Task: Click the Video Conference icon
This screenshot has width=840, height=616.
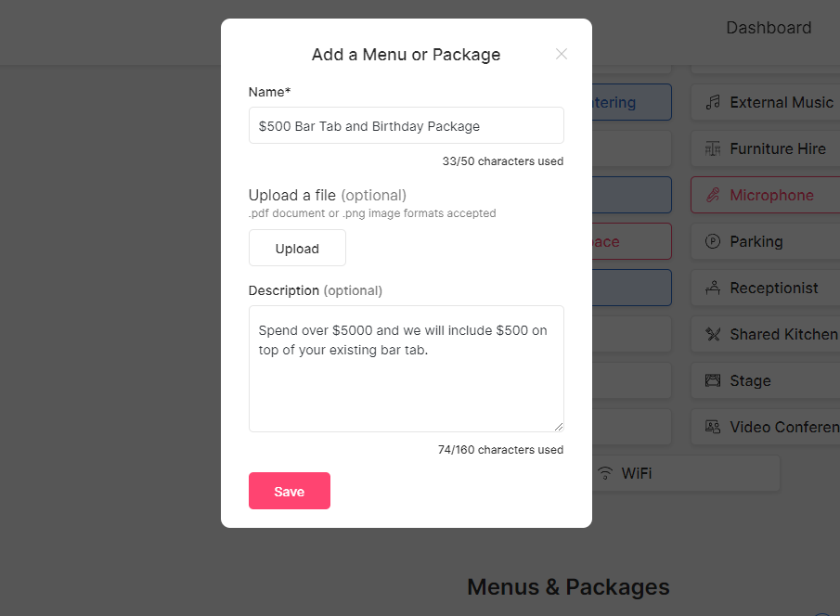Action: 713,427
